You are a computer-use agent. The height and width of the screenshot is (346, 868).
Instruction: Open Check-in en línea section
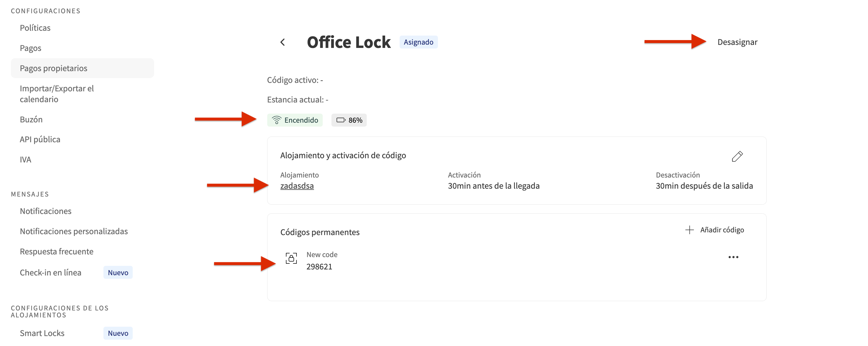click(x=51, y=272)
